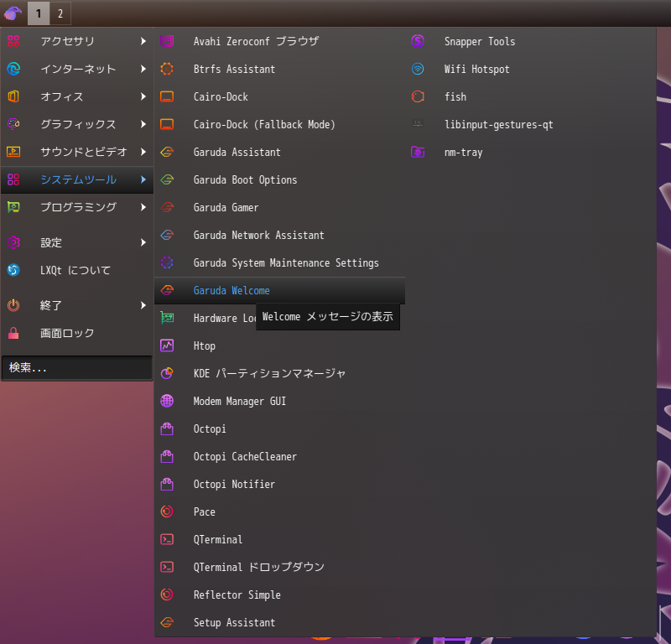Click the Htop icon
The height and width of the screenshot is (644, 671).
click(167, 345)
